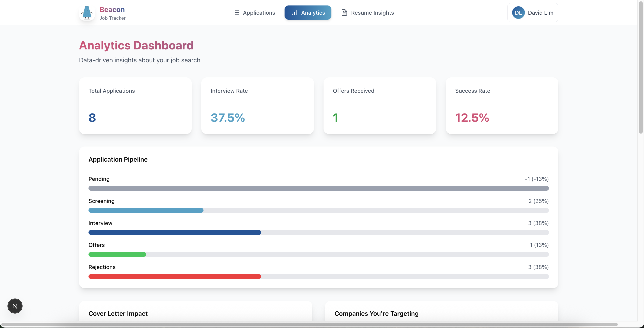The height and width of the screenshot is (328, 644).
Task: Open the Next.js dev tools badge
Action: 15,306
